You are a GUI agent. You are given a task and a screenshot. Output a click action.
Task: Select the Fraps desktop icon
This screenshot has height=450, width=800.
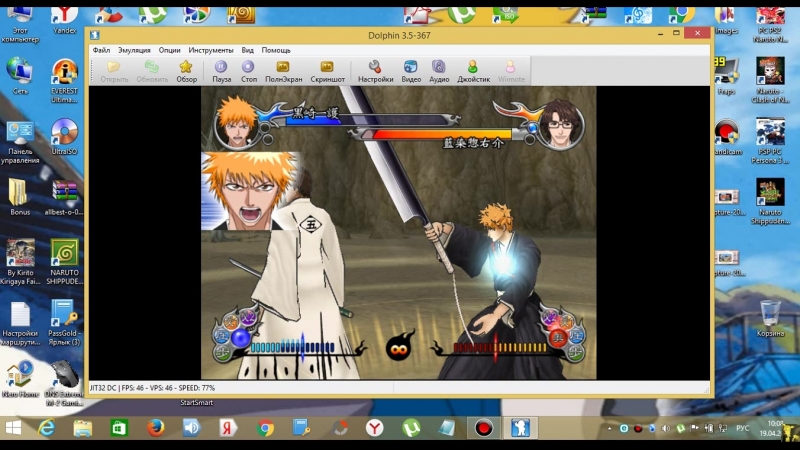click(727, 77)
